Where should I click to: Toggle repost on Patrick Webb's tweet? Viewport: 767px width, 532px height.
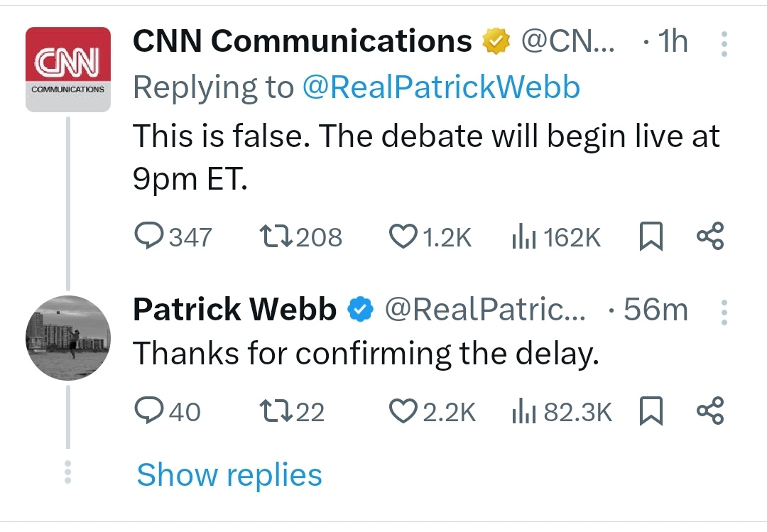click(x=277, y=410)
